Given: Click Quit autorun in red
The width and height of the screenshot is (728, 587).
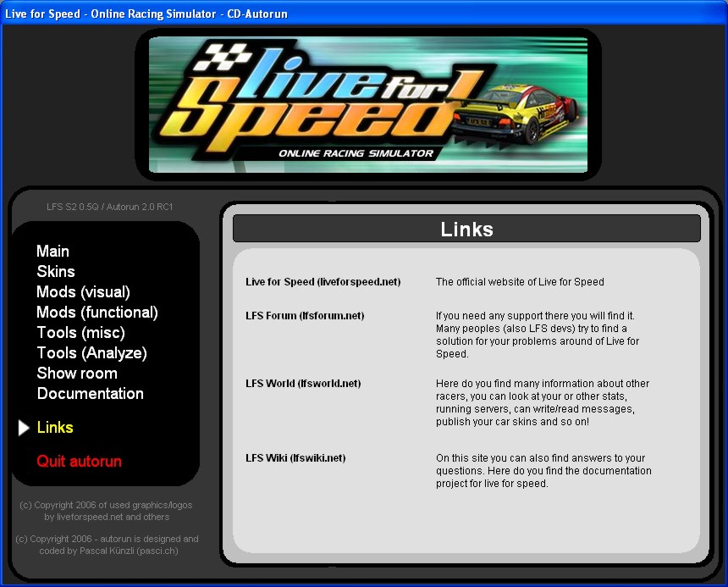Looking at the screenshot, I should [79, 462].
